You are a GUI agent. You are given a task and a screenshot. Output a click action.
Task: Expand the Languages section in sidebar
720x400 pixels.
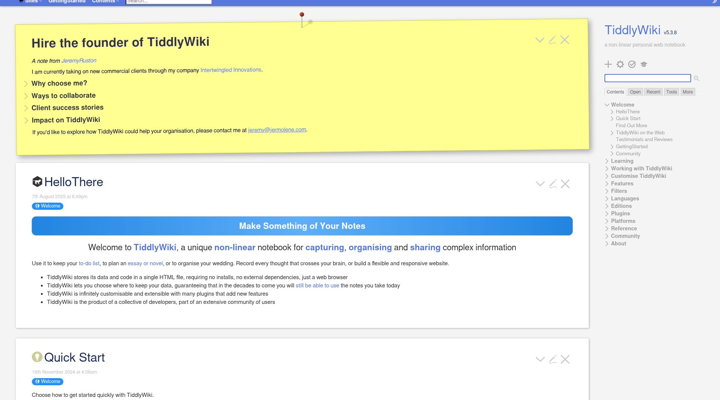point(607,198)
